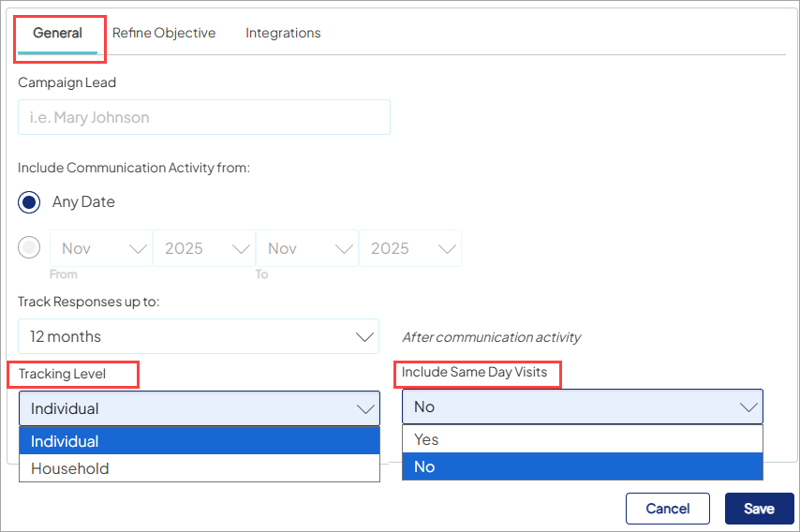Choose Individual from Tracking Level list

click(199, 441)
